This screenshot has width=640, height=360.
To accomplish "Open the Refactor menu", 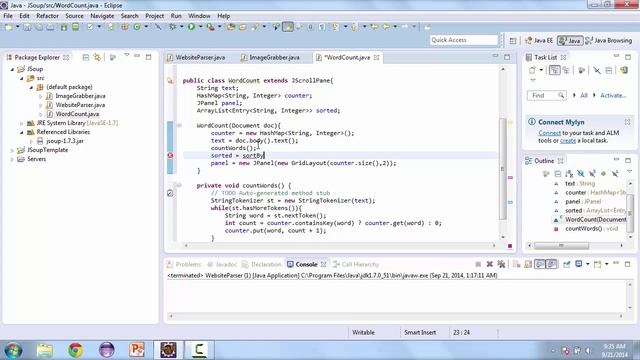I will (47, 16).
